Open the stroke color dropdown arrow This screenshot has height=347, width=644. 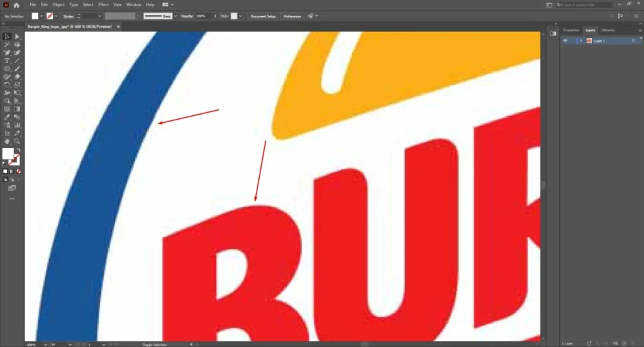tap(56, 16)
